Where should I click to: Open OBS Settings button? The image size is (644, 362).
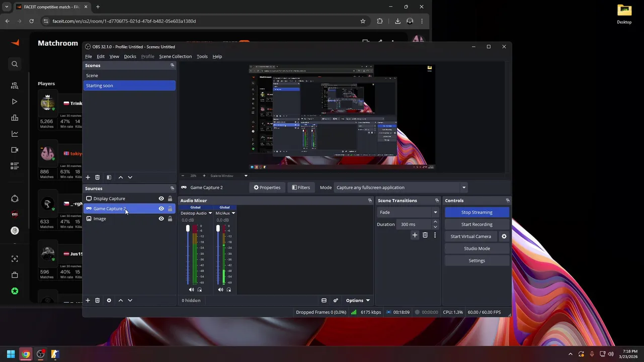point(477,260)
